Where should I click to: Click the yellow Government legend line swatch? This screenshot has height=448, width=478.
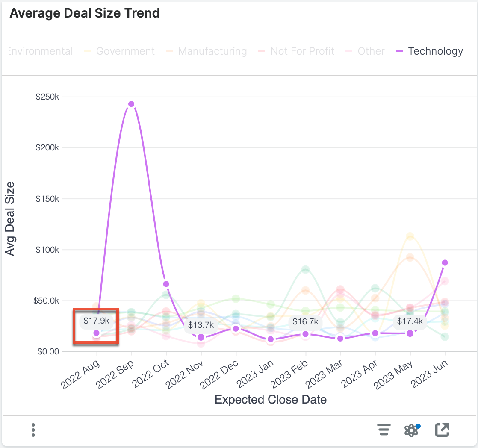click(x=87, y=51)
